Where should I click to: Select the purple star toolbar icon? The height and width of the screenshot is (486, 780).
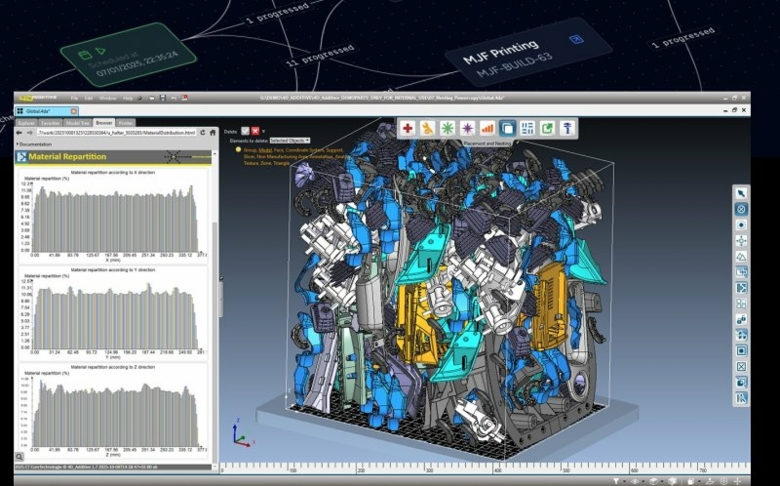(467, 128)
